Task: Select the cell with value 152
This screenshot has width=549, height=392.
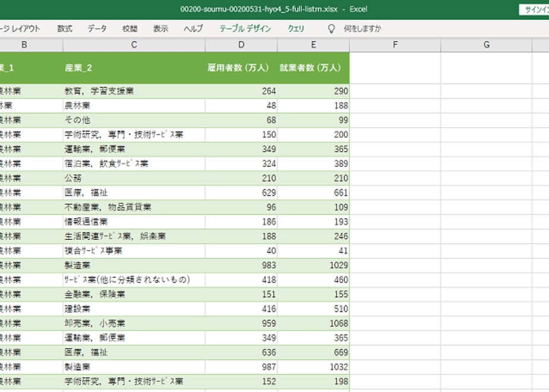Action: (241, 381)
